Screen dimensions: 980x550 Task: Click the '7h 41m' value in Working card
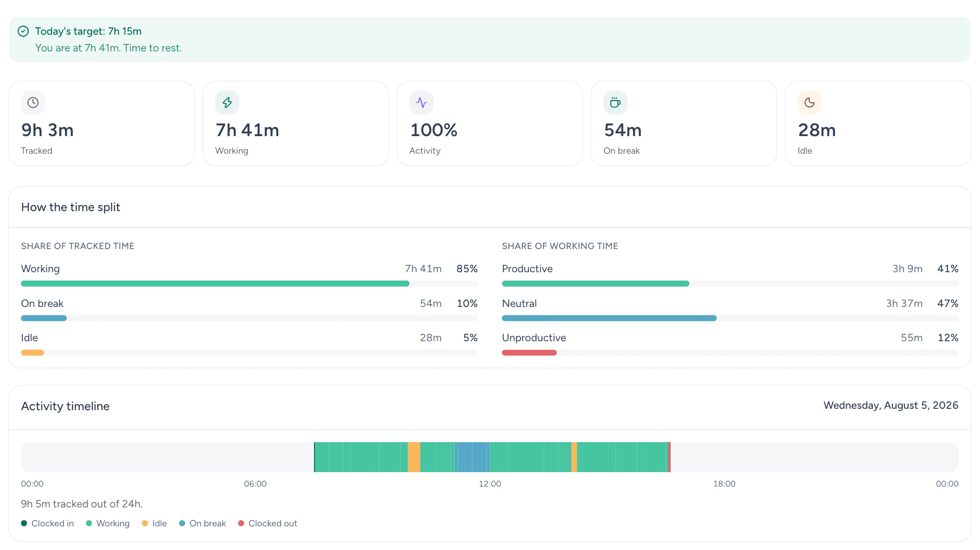(x=247, y=130)
